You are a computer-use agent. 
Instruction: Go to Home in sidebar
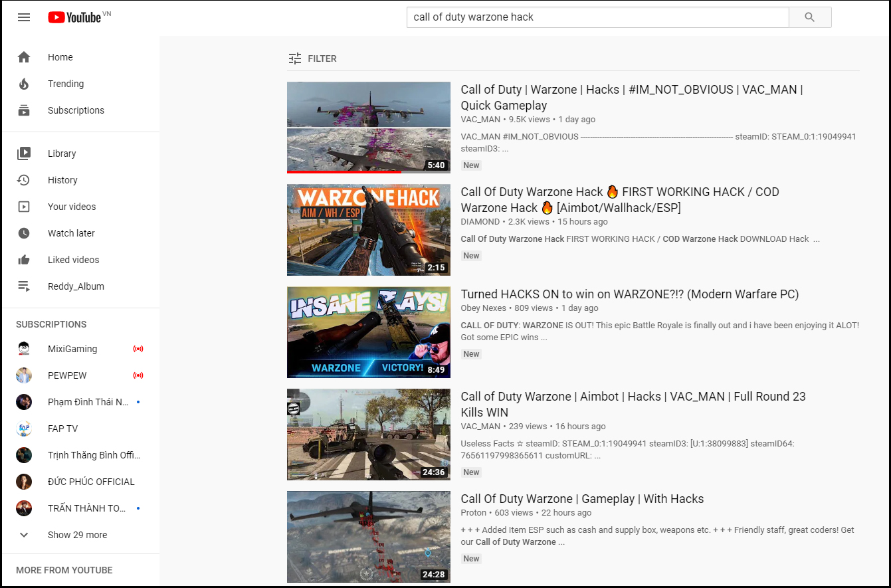[x=60, y=57]
